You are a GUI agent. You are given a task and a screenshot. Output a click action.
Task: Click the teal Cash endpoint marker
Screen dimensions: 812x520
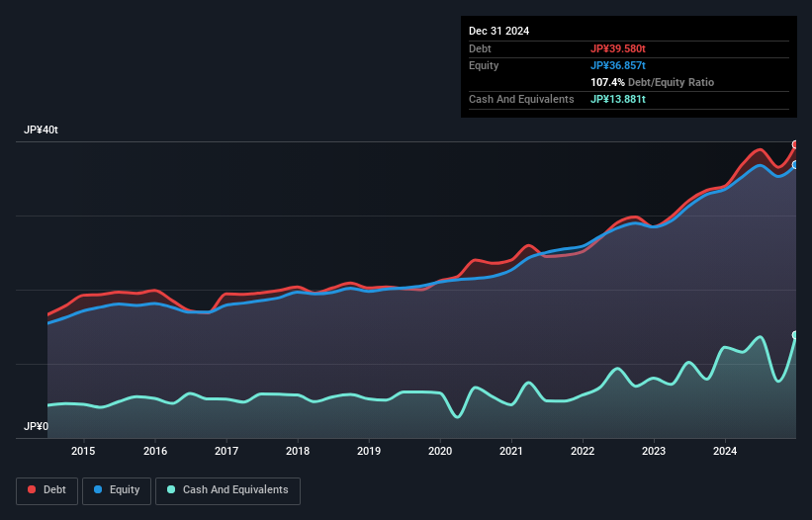coord(795,335)
